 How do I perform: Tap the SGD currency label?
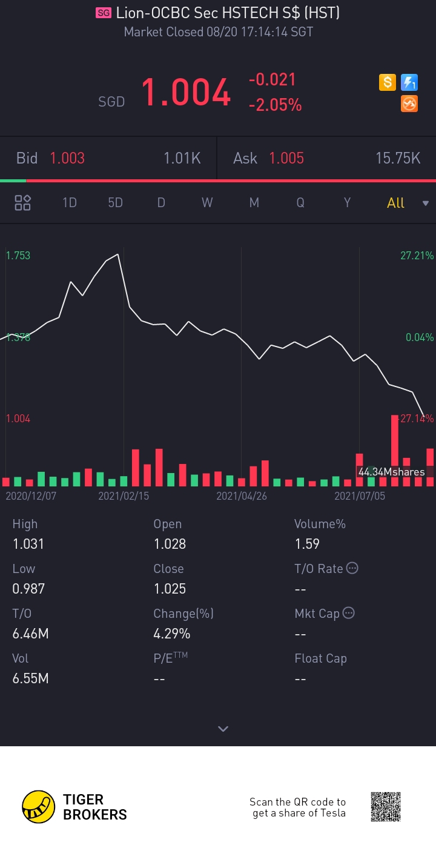click(111, 102)
